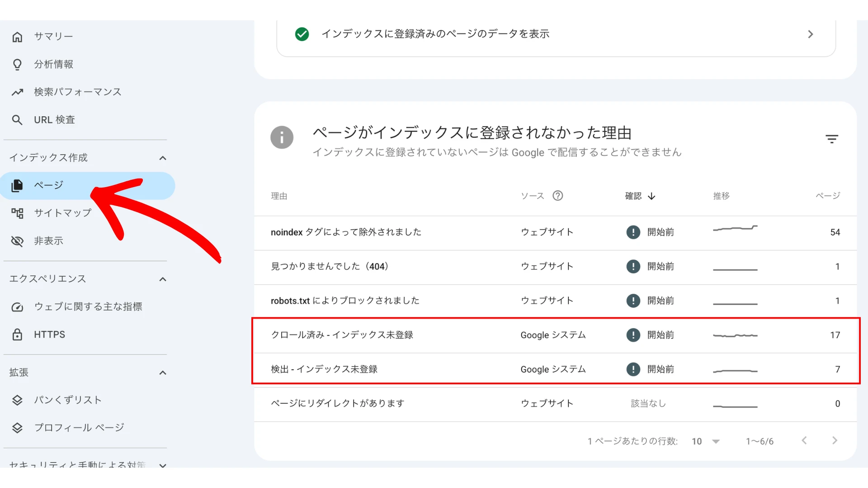
Task: Collapse the エクスペリエンス section
Action: click(x=163, y=280)
